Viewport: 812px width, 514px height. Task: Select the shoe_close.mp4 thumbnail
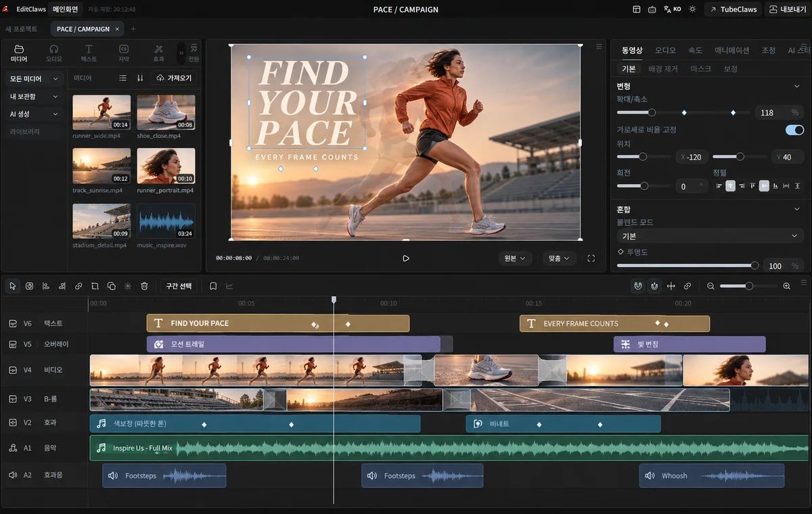click(x=166, y=112)
